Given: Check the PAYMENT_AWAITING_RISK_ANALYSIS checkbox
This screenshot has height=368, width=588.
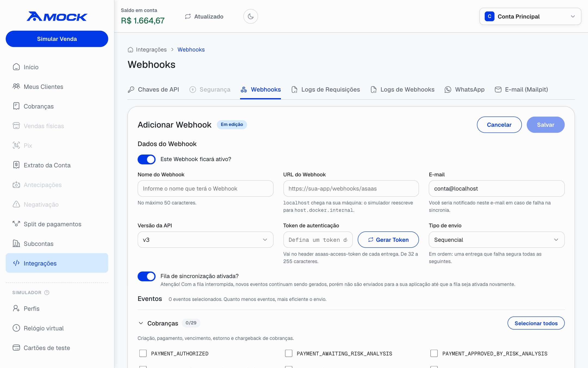Looking at the screenshot, I should tap(289, 354).
